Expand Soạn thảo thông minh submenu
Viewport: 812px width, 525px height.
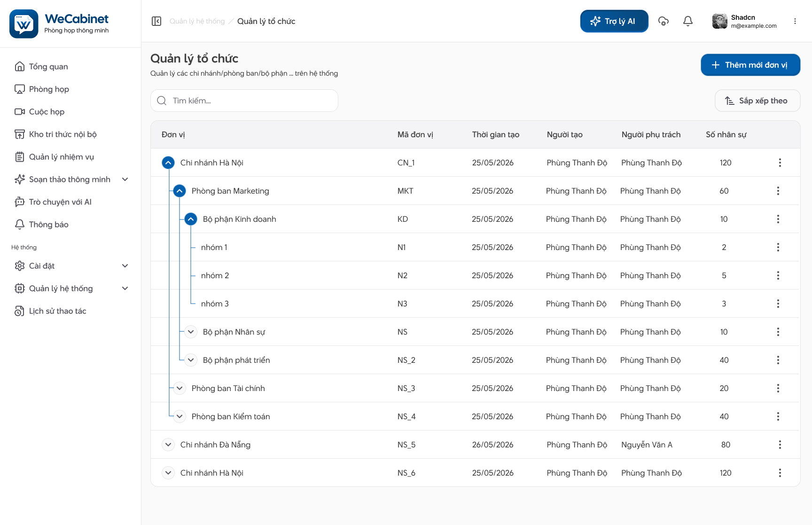125,180
